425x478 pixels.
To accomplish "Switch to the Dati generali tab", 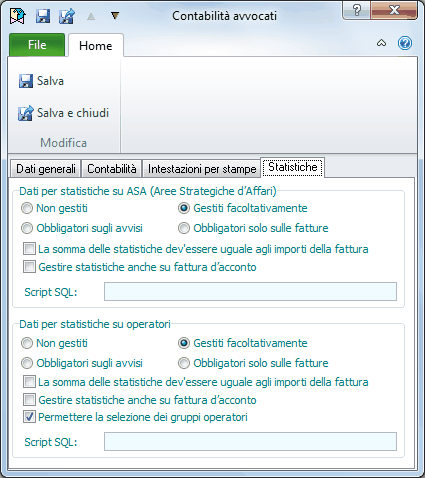I will click(x=46, y=169).
